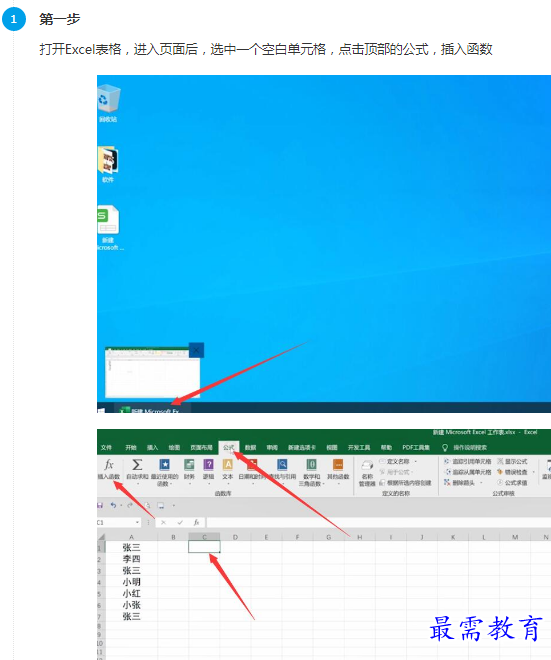Viewport: 551px width, 660px height.
Task: Click the Insert Function (插入函数) fx ribbon icon
Action: click(109, 468)
